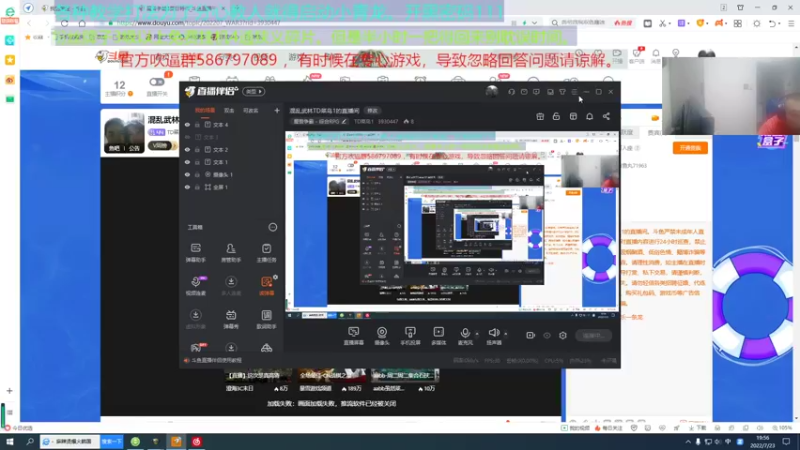This screenshot has width=800, height=450.
Task: Hide the 文本 1 layer
Action: point(187,162)
